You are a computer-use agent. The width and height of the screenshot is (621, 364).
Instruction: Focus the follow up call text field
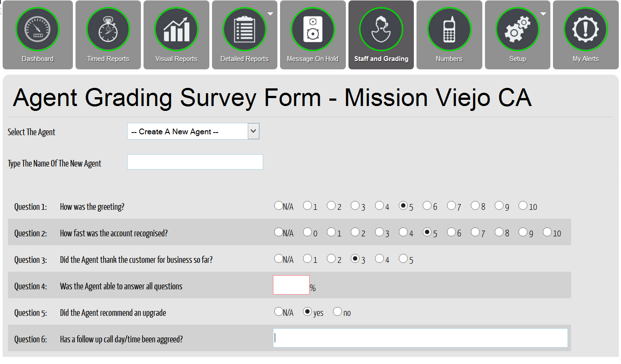coord(420,338)
